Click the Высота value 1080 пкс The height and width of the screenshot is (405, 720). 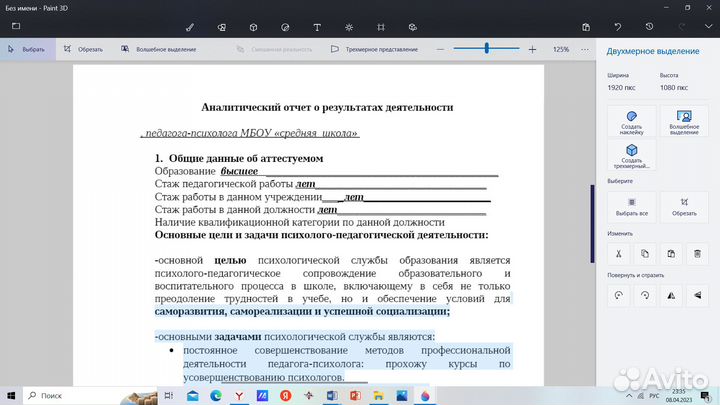pos(674,87)
